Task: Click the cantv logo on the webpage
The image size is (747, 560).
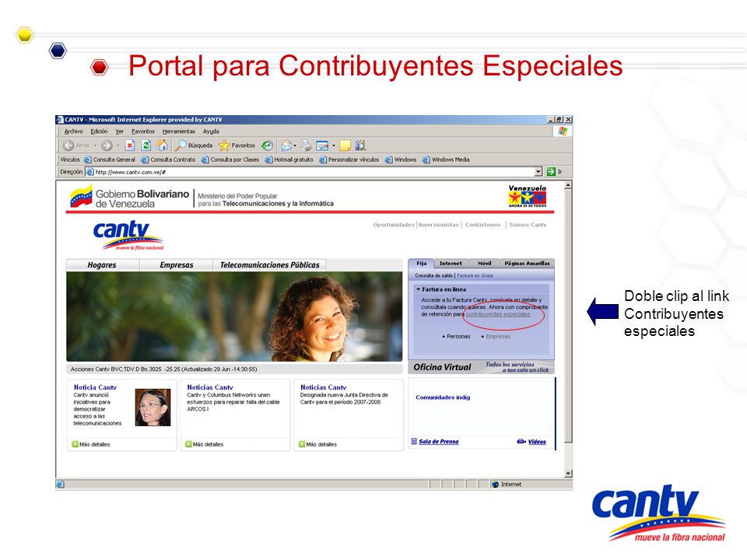Action: coord(128,235)
